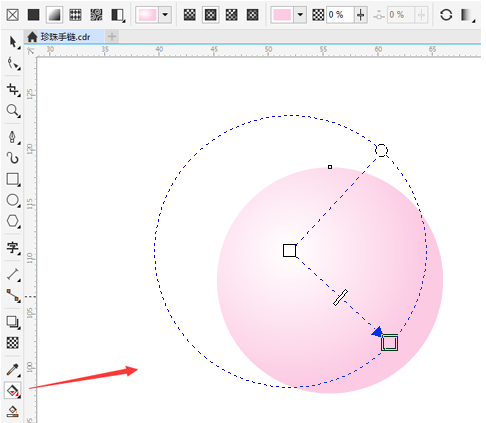The width and height of the screenshot is (486, 423).
Task: Toggle No fill option
Action: point(13,15)
